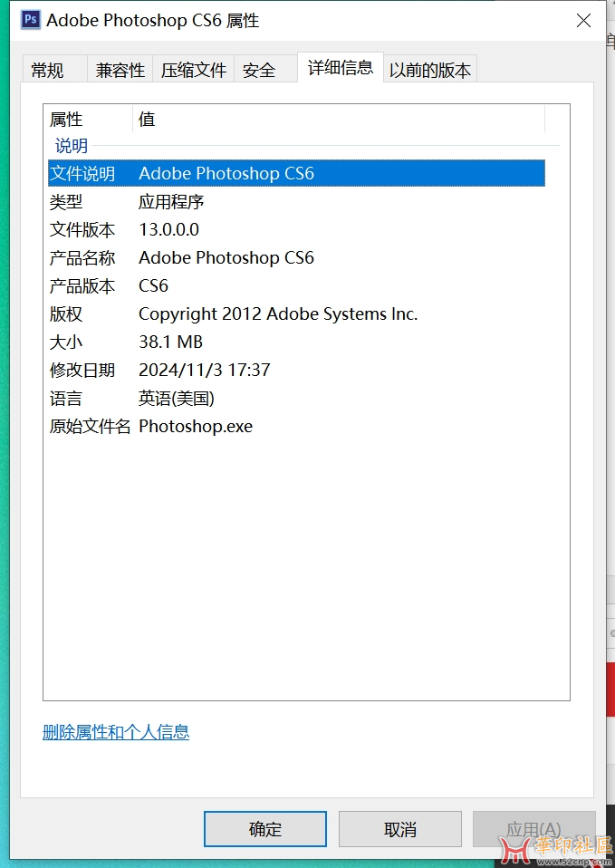This screenshot has width=615, height=868.
Task: Select the 产品名称 row label
Action: point(82,258)
